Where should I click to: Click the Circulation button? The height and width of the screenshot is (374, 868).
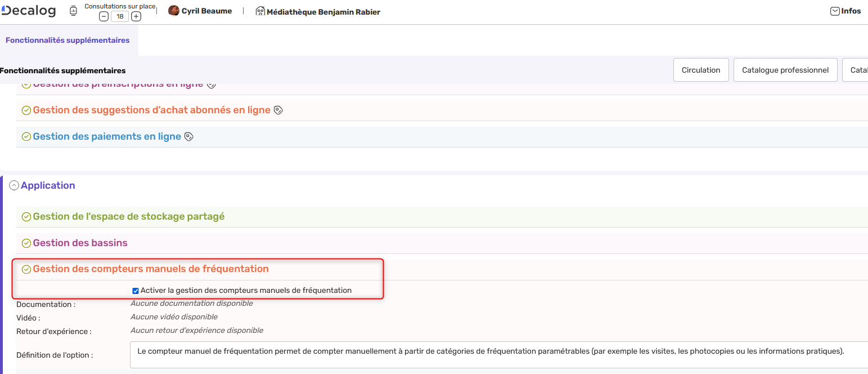click(700, 70)
